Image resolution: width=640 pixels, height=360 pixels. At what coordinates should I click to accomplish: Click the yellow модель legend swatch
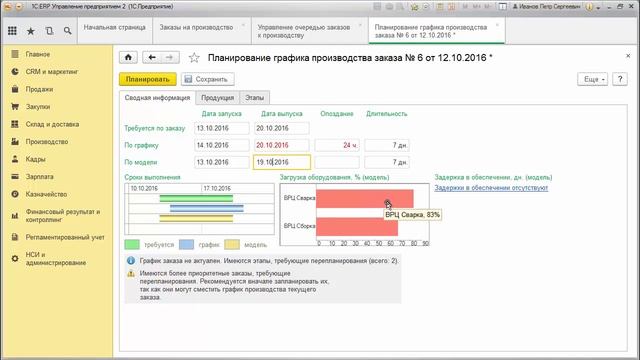point(232,244)
